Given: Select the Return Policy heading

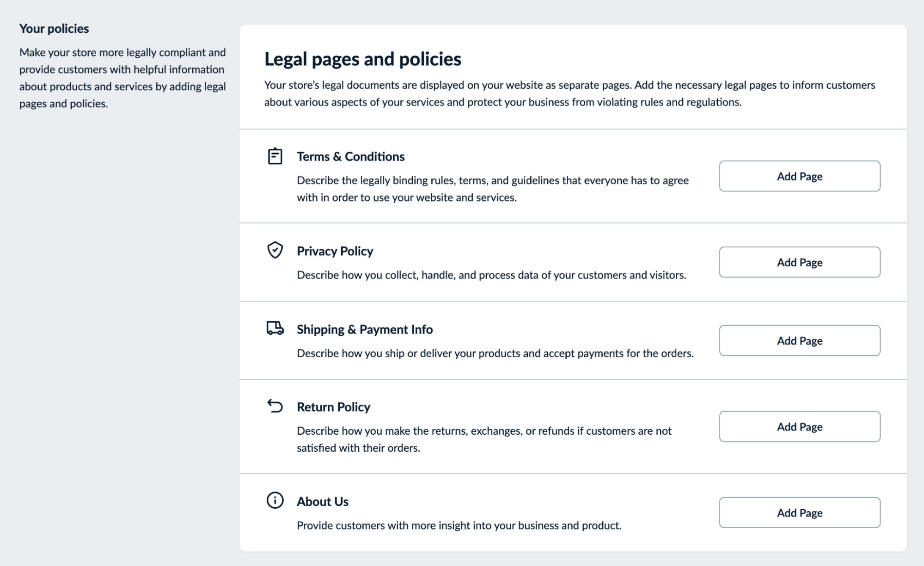Looking at the screenshot, I should [x=333, y=407].
